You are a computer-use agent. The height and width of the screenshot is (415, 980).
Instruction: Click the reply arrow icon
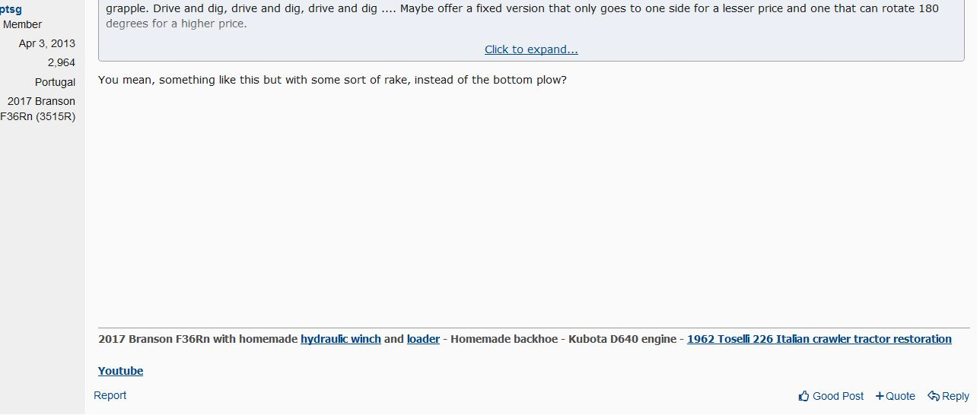point(933,396)
